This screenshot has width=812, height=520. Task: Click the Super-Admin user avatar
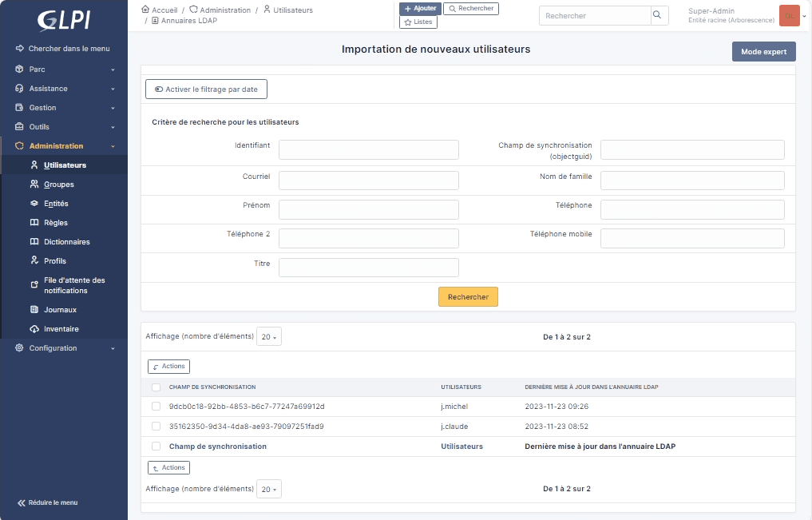coord(789,16)
